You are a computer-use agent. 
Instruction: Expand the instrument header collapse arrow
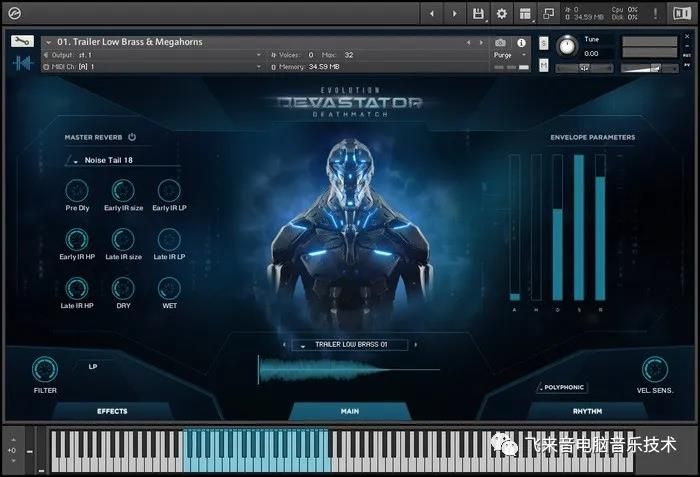click(x=48, y=42)
